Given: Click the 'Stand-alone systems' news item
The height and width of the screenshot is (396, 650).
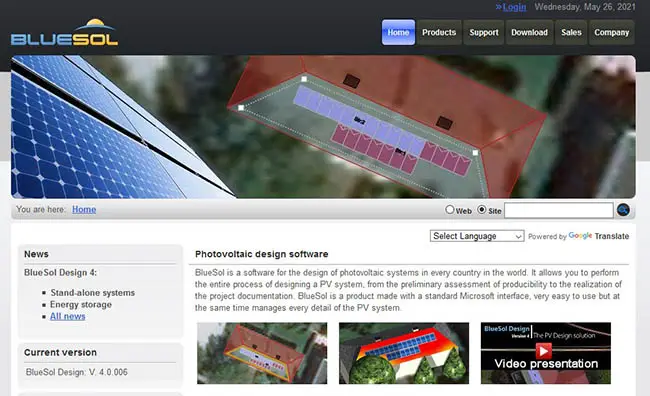Looking at the screenshot, I should (92, 293).
